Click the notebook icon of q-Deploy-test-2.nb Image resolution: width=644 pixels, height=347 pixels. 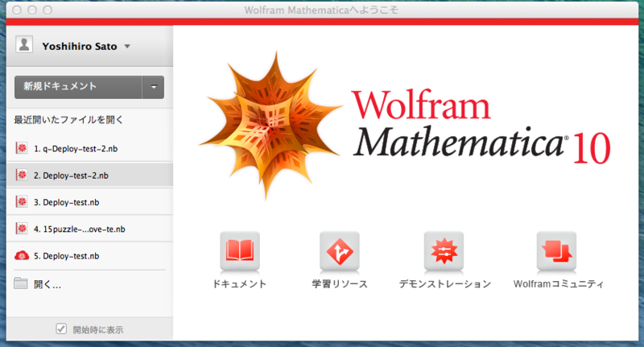point(22,148)
